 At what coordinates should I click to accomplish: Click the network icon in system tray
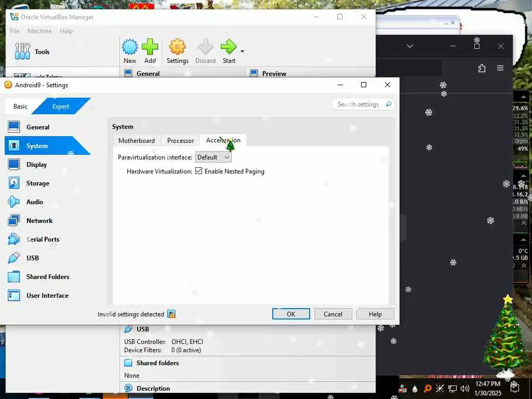[453, 389]
